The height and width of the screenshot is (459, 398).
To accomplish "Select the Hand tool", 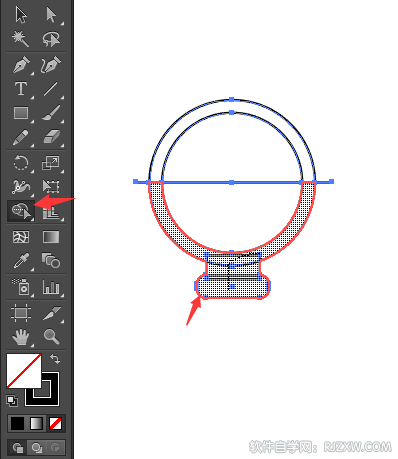I will [x=21, y=337].
